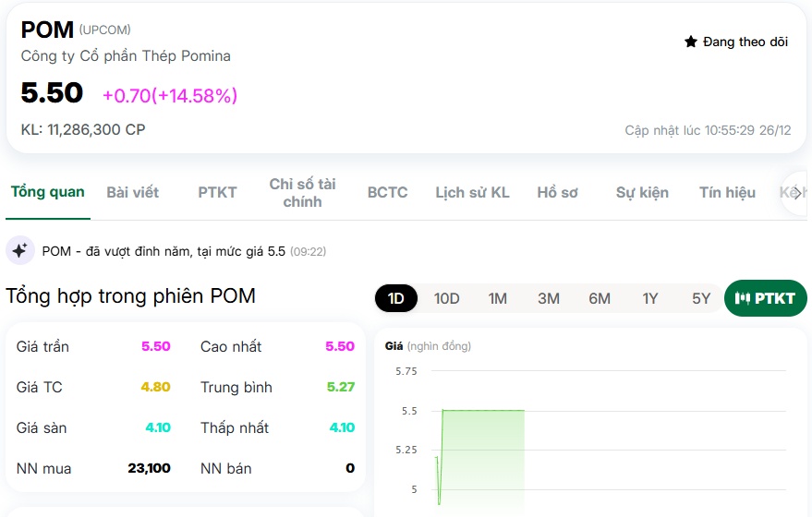Click the UPCOM exchange label

(104, 30)
